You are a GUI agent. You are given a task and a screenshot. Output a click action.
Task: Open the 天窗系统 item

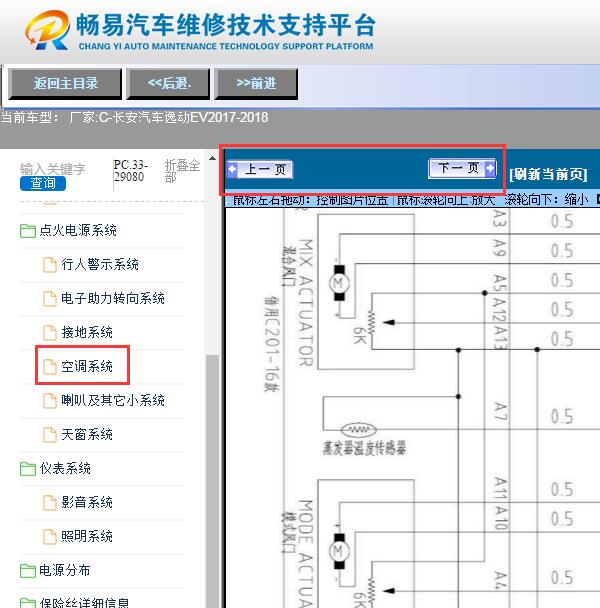(87, 434)
